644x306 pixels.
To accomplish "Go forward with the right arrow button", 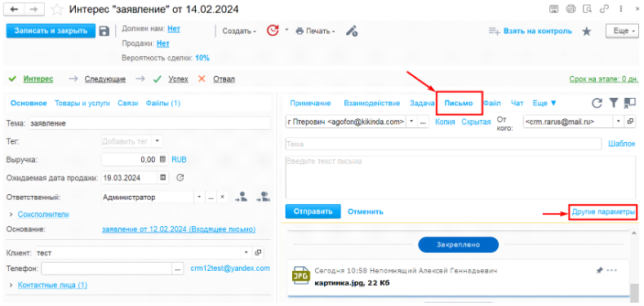I will pos(35,9).
